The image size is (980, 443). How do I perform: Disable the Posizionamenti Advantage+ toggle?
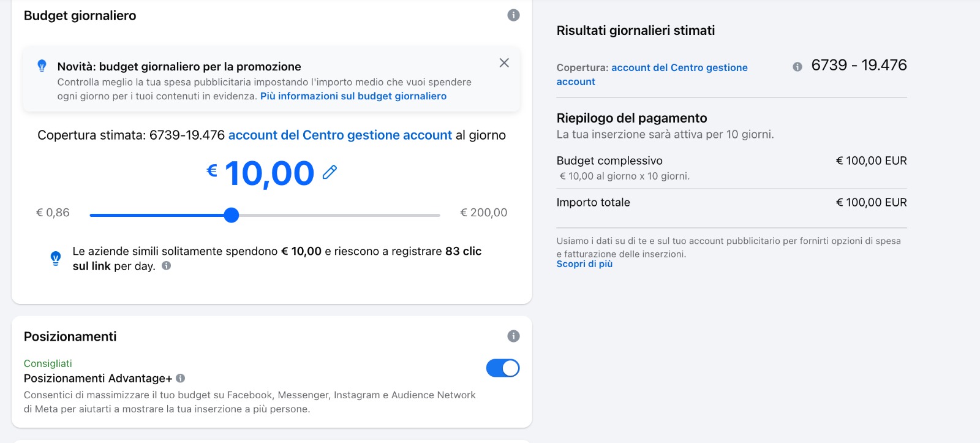[503, 368]
